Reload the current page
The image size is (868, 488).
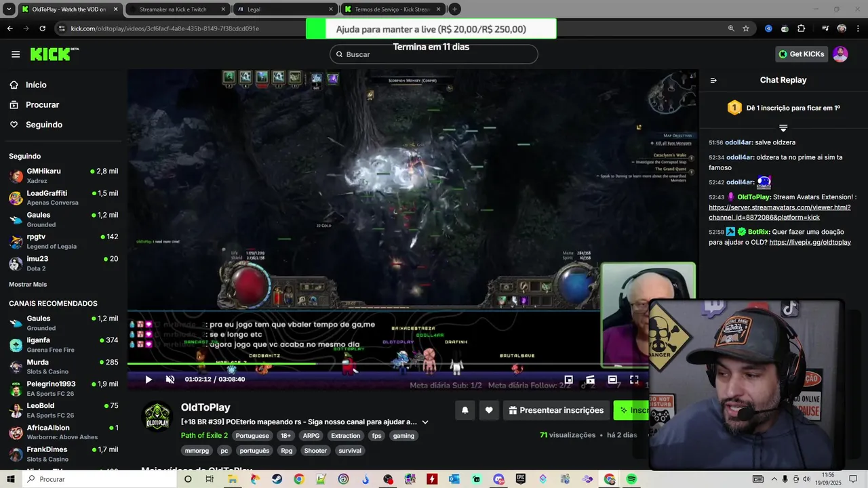point(42,28)
